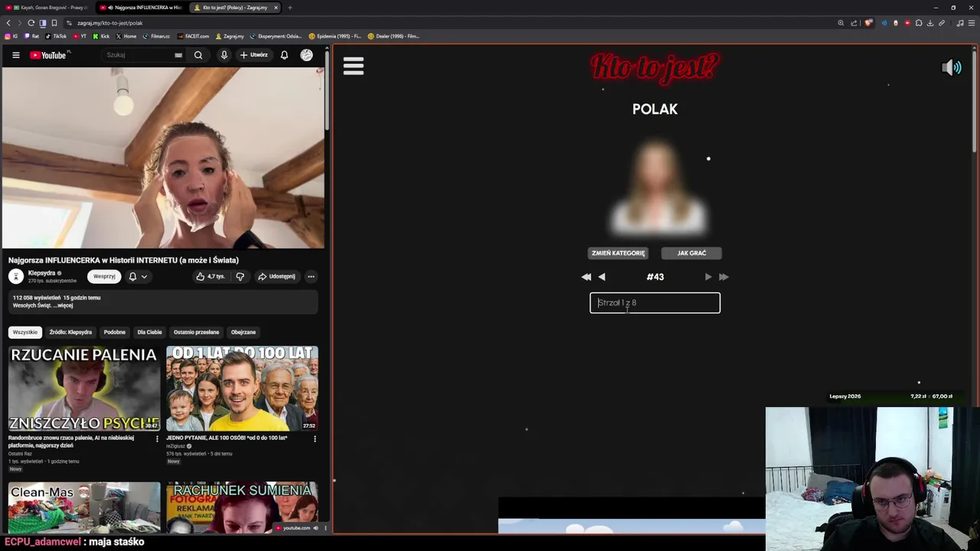Go to YouTube home via logo
This screenshot has height=551, width=980.
49,55
